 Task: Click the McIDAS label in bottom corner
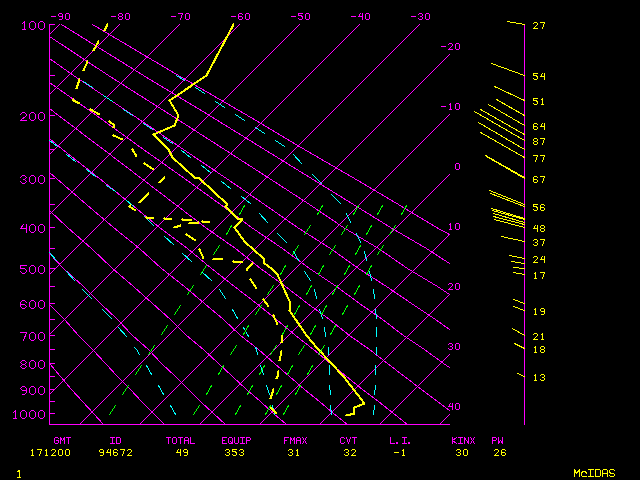point(593,472)
